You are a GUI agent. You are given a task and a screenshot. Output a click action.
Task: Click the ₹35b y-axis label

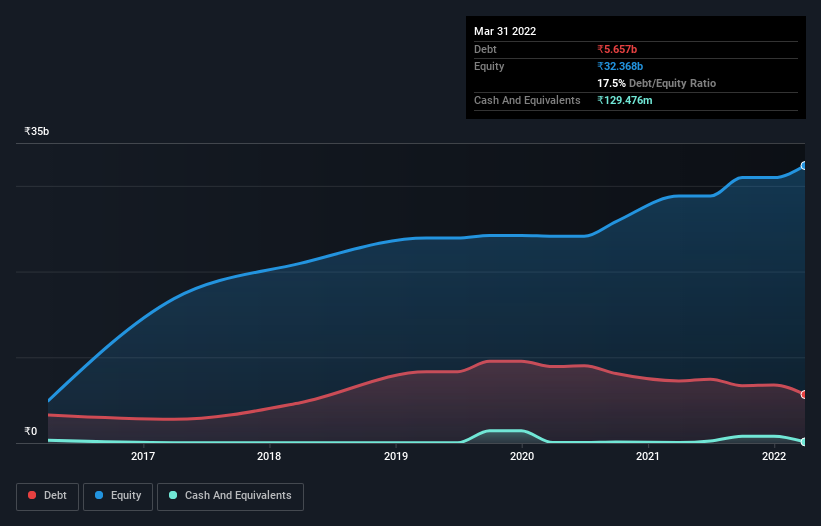(37, 131)
